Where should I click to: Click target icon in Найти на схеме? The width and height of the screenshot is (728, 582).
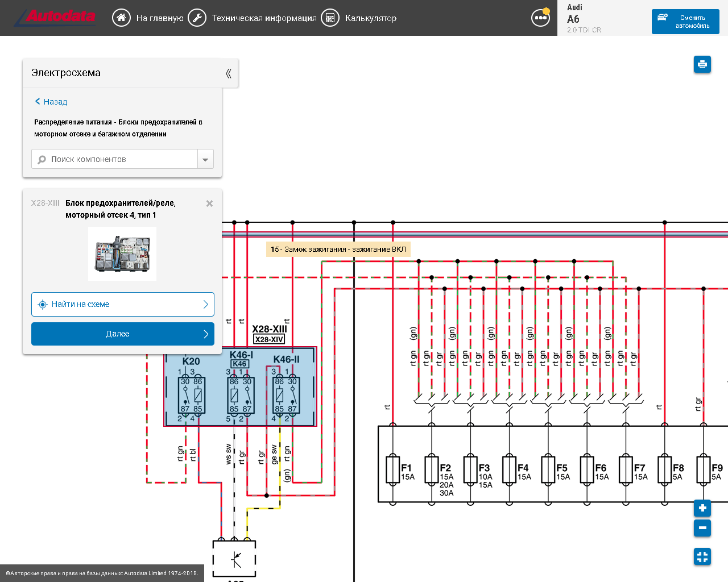[x=42, y=305]
